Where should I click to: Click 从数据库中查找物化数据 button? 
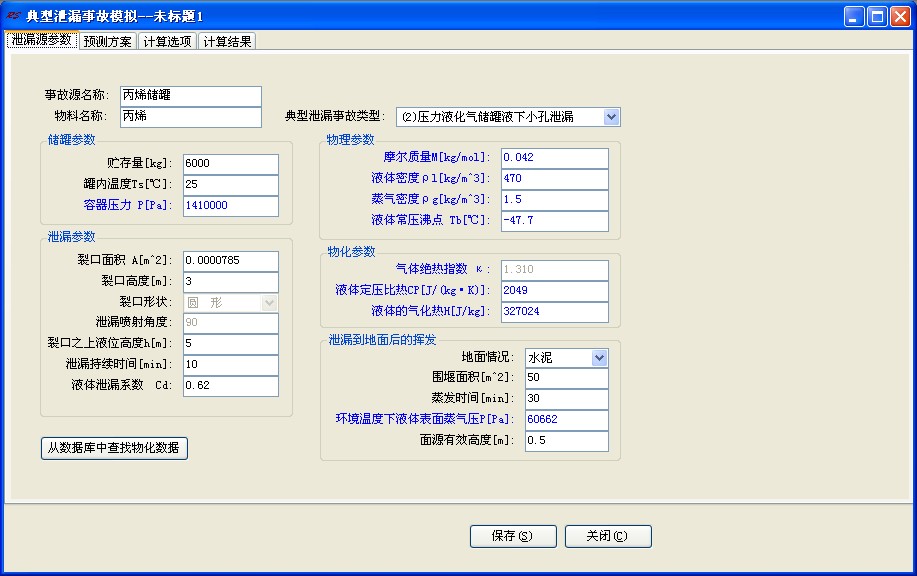(114, 448)
